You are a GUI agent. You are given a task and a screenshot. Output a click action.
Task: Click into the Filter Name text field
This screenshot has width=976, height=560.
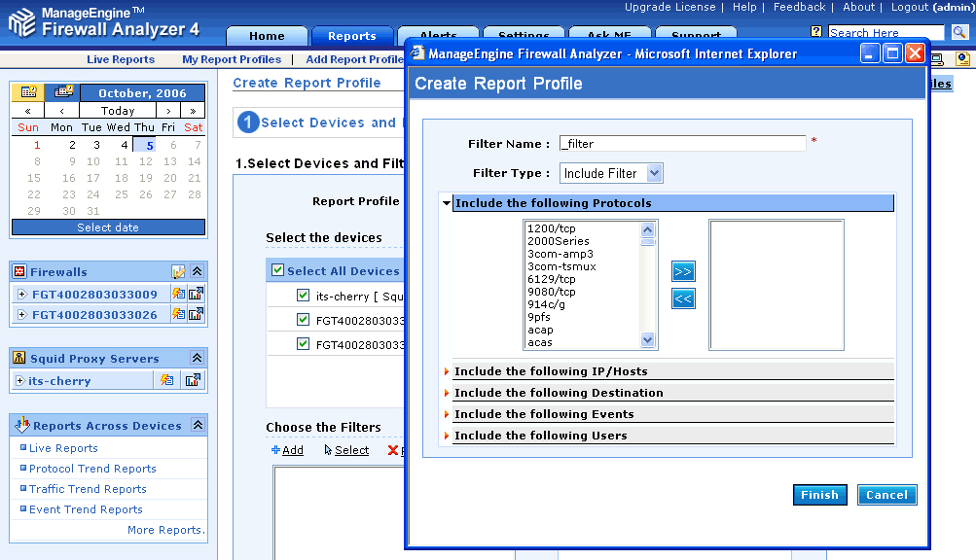point(682,144)
